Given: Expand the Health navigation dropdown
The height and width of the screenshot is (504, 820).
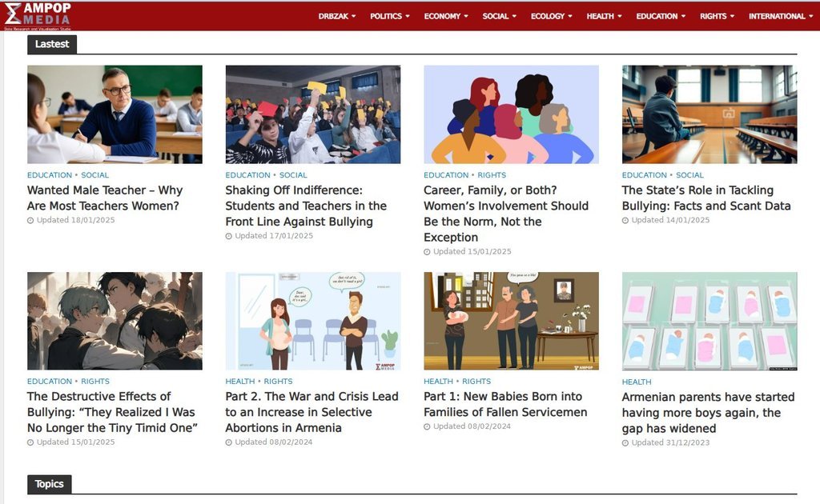Looking at the screenshot, I should click(604, 16).
